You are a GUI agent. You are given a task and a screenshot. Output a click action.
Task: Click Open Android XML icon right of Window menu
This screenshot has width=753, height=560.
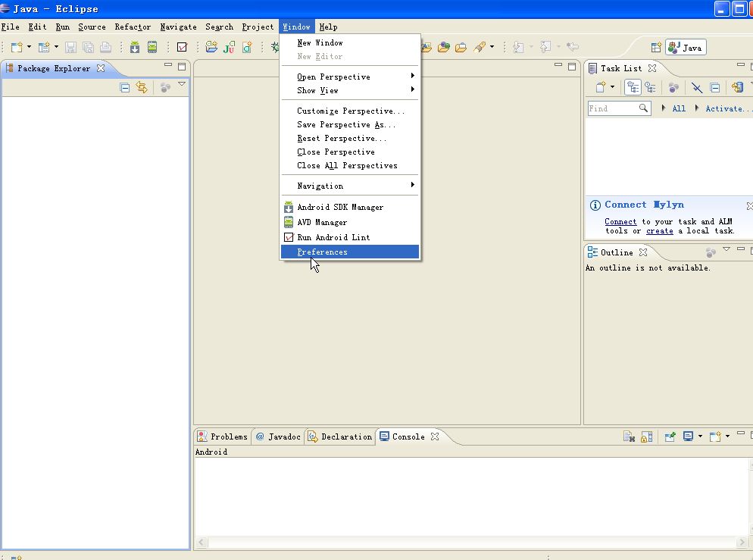426,47
